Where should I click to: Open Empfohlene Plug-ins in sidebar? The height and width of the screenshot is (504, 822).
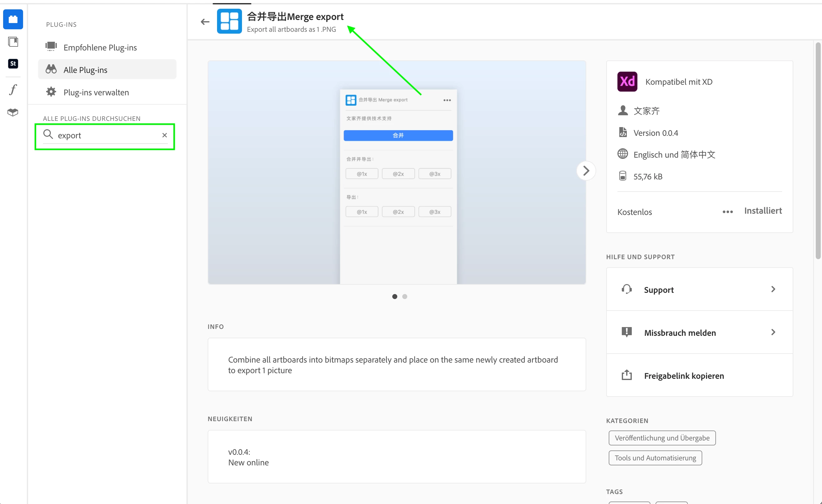pos(100,47)
